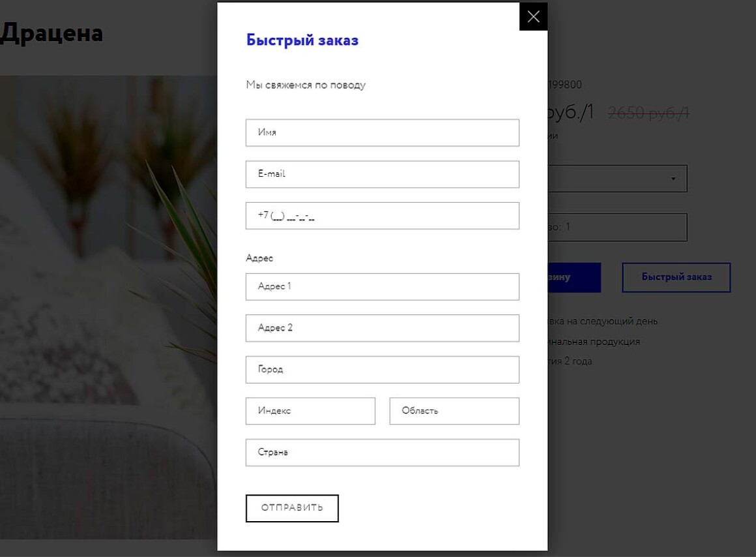Click the Быстрый заказ button behind popup
The height and width of the screenshot is (557, 756).
click(x=676, y=278)
